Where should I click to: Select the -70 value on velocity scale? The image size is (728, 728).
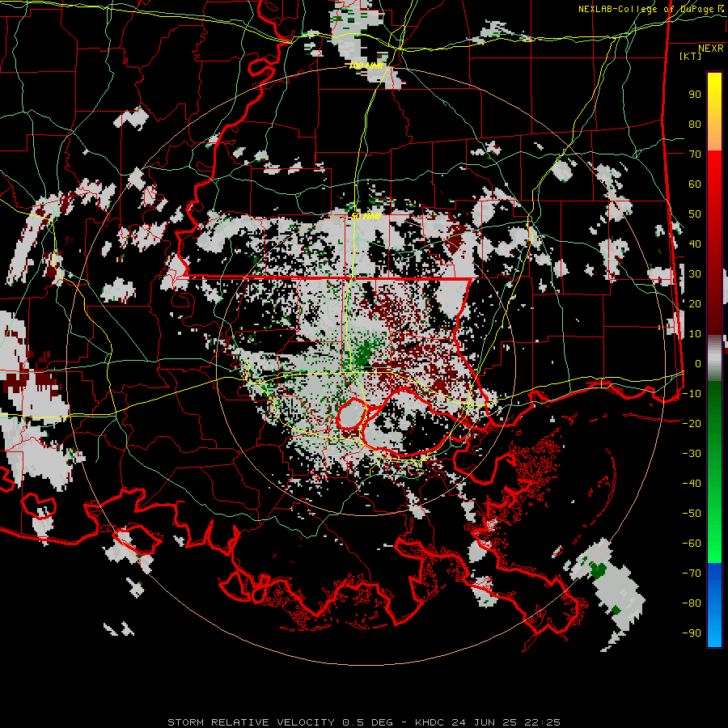click(692, 574)
